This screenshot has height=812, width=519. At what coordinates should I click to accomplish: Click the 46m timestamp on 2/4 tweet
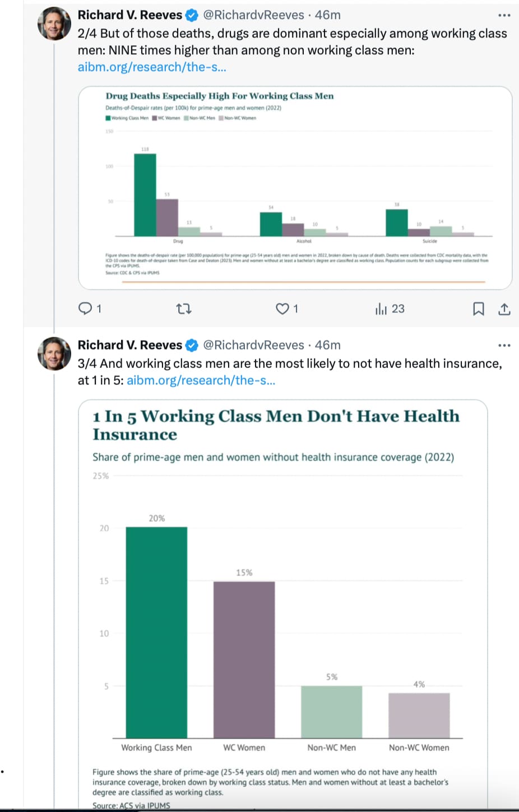click(328, 15)
